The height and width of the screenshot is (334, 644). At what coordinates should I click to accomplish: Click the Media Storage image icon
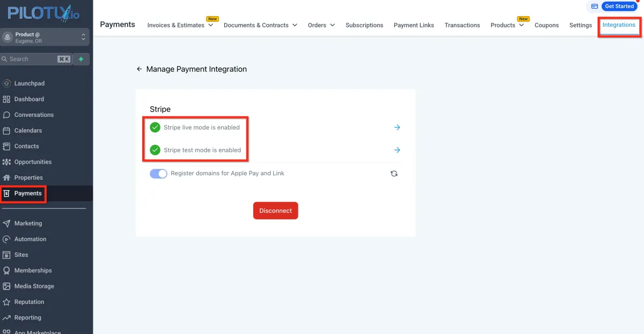[x=6, y=286]
